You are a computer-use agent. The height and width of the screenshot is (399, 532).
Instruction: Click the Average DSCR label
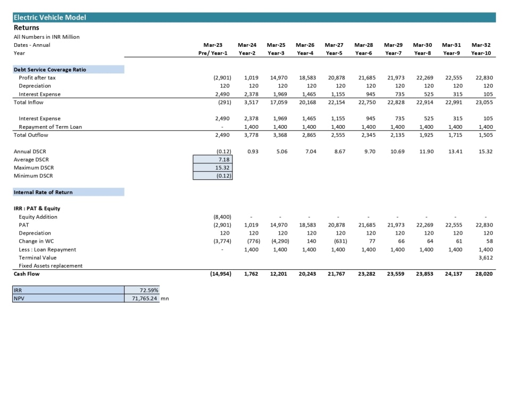pos(31,160)
